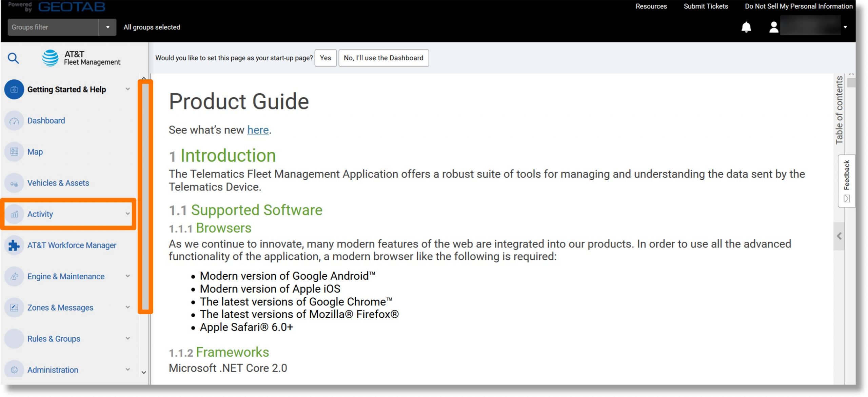Click the content pane scrollbar thumb
Image resolution: width=868 pixels, height=397 pixels.
pyautogui.click(x=851, y=83)
